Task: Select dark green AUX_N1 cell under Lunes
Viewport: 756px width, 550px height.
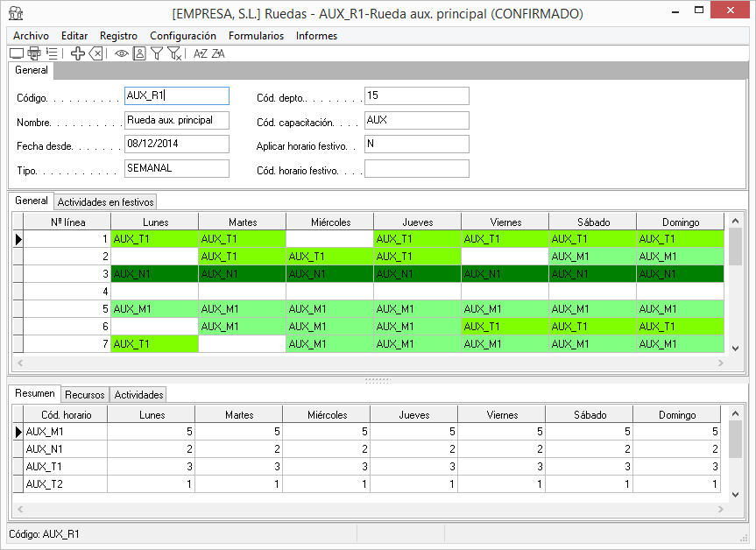Action: click(154, 274)
